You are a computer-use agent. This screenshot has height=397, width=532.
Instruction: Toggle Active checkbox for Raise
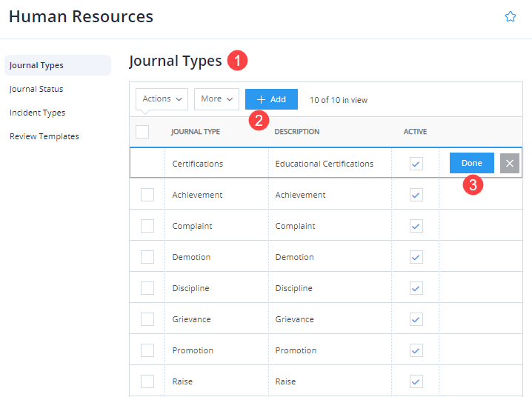point(416,381)
